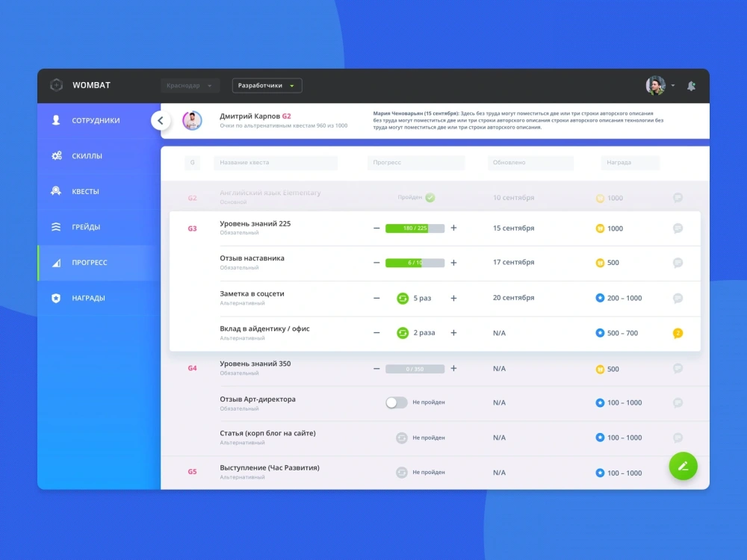Open comments for Уровень знаний 350
Image resolution: width=747 pixels, height=560 pixels.
678,369
